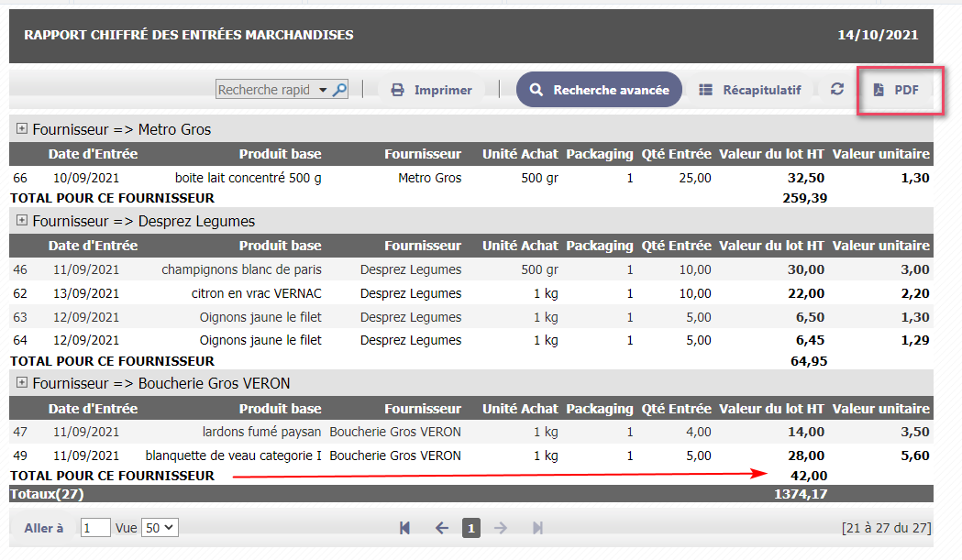This screenshot has height=560, width=962.
Task: Go to the previous page
Action: pyautogui.click(x=442, y=528)
